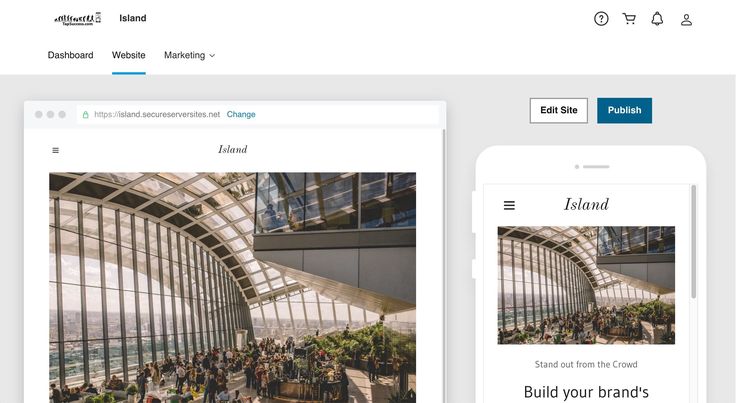
Task: Click the mobile preview scrollbar
Action: (694, 242)
